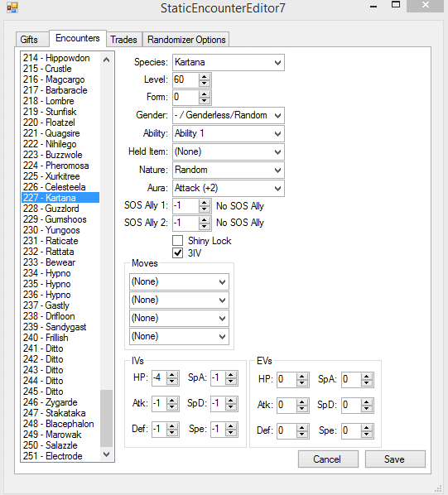Switch to the Trades tab
The width and height of the screenshot is (448, 495).
pos(123,40)
